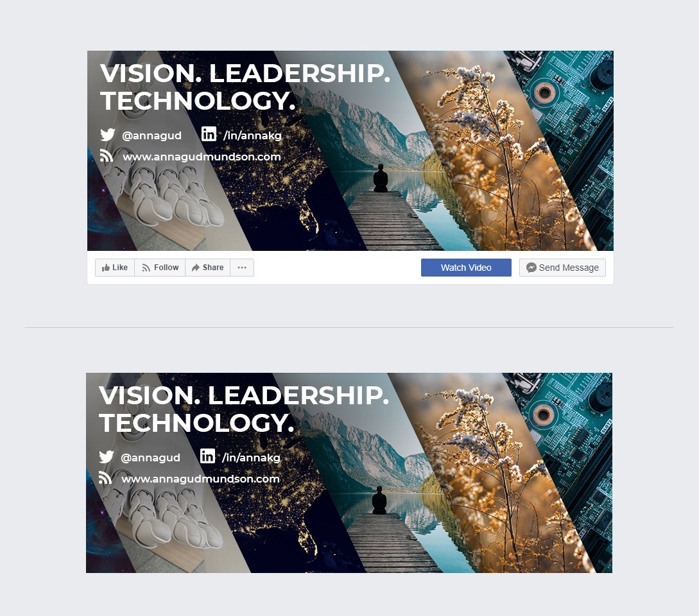
Task: Click the Twitter bird icon in top banner
Action: click(x=107, y=135)
